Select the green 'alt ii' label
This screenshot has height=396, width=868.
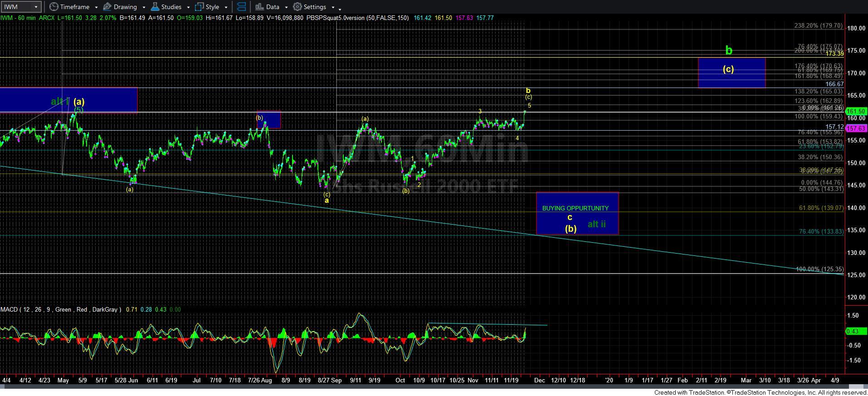pos(596,224)
